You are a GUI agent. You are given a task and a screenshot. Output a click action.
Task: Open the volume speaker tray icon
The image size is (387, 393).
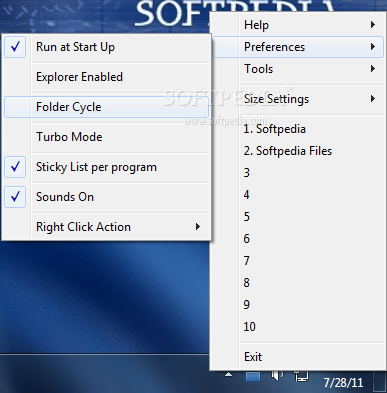coord(277,376)
